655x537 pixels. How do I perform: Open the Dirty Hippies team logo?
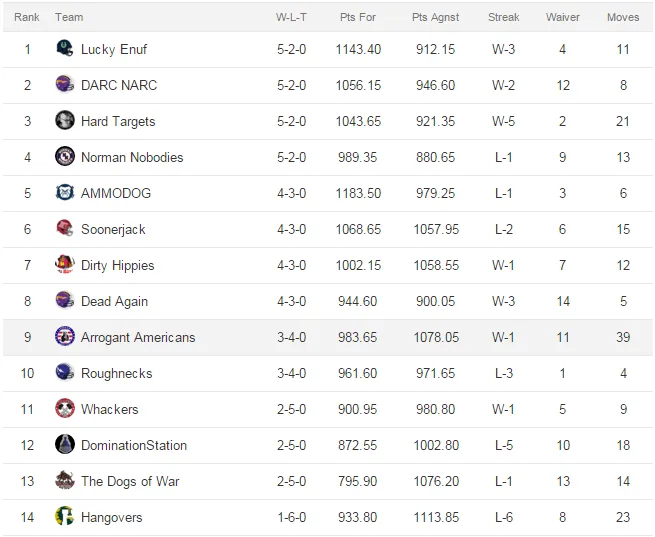coord(65,264)
